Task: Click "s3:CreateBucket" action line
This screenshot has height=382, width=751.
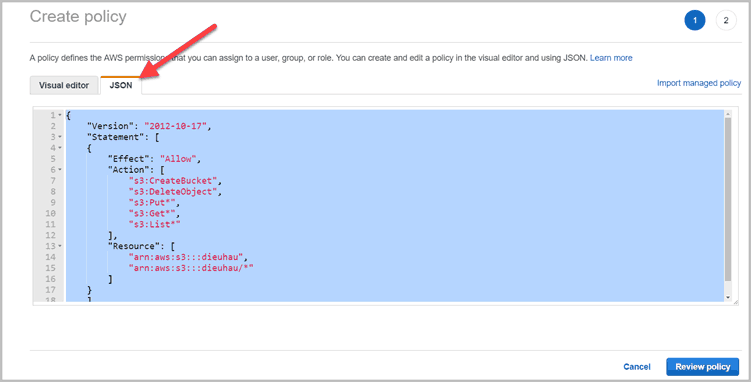Action: click(x=173, y=180)
